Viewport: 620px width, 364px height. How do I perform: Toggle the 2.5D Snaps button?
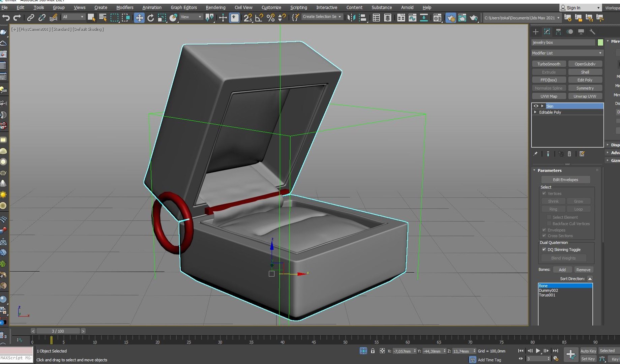click(x=248, y=18)
